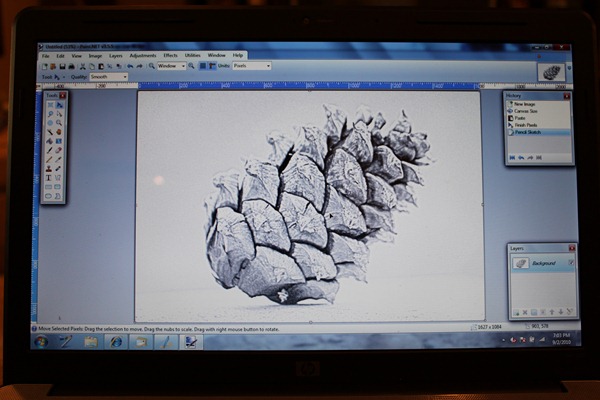Select the Rectangle Select tool
The width and height of the screenshot is (600, 400).
pos(50,105)
